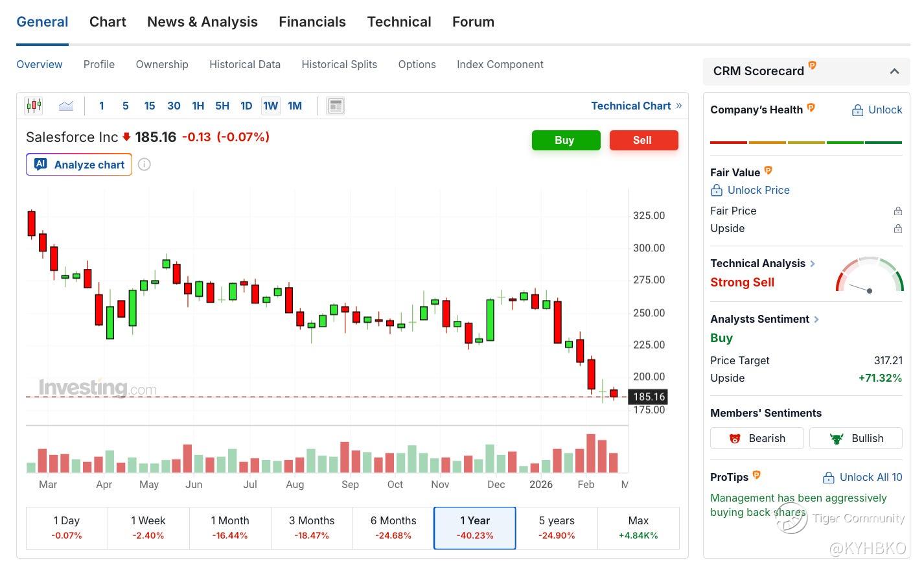Click the red down arrow beside Salesforce Inc
924x569 pixels.
(127, 137)
